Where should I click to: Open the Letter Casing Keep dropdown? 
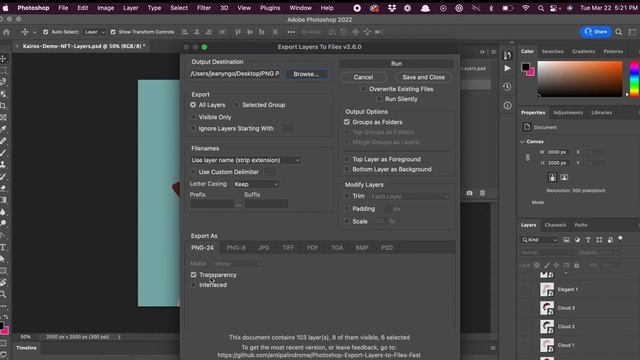coord(256,184)
